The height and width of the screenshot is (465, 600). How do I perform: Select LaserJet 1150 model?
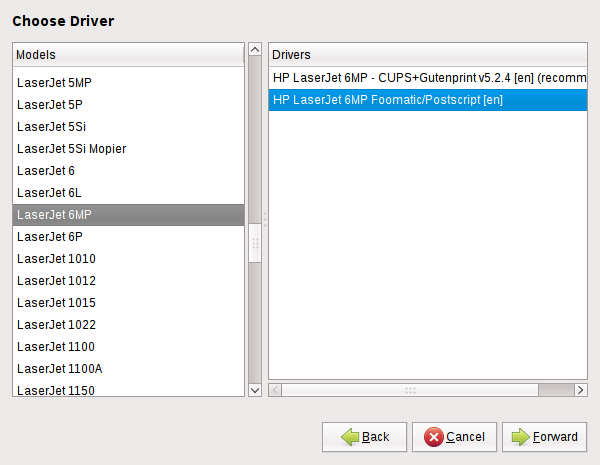(x=129, y=390)
